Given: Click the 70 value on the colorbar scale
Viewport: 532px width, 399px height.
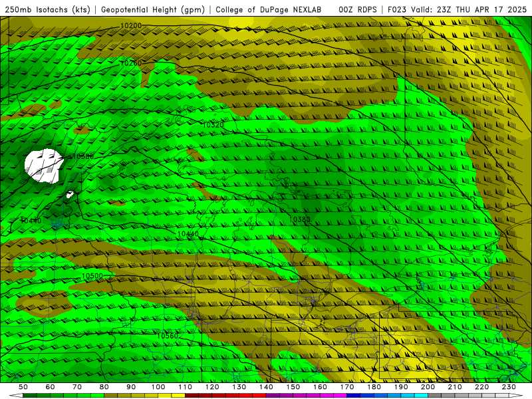Looking at the screenshot, I should click(77, 387).
